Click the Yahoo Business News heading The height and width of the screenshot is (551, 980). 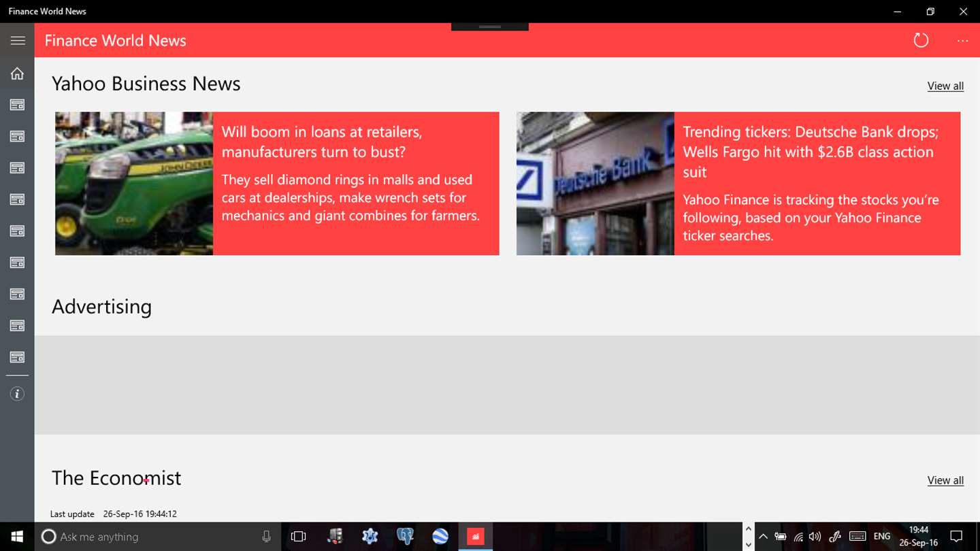tap(146, 84)
